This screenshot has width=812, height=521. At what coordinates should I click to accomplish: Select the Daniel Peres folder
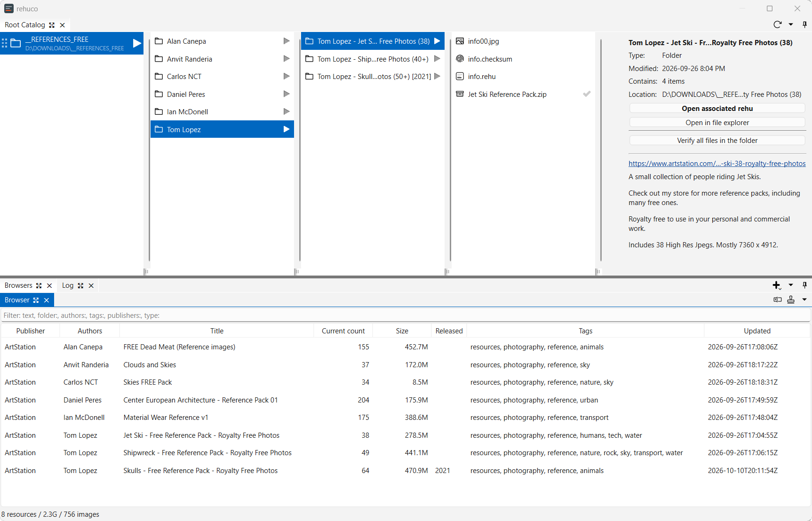point(222,94)
